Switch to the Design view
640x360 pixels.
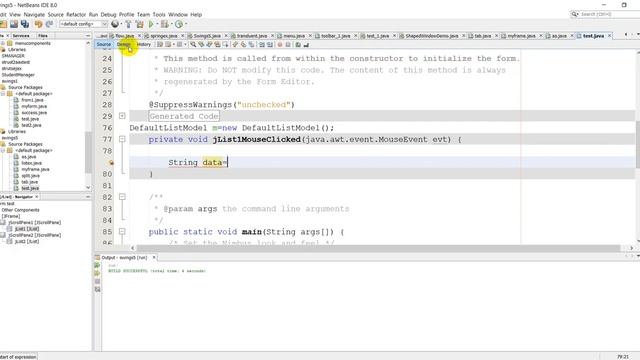tap(124, 44)
